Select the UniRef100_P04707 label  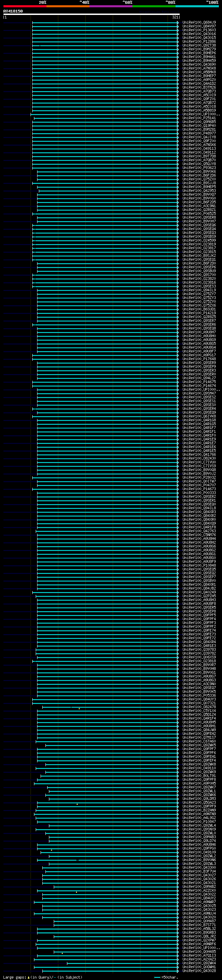pos(199,485)
